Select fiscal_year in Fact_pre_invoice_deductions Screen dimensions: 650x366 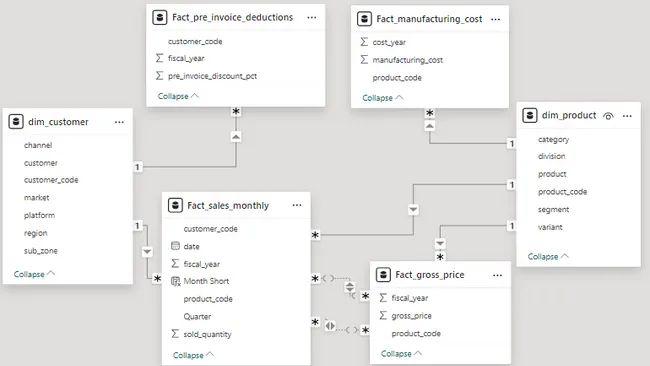[x=186, y=58]
